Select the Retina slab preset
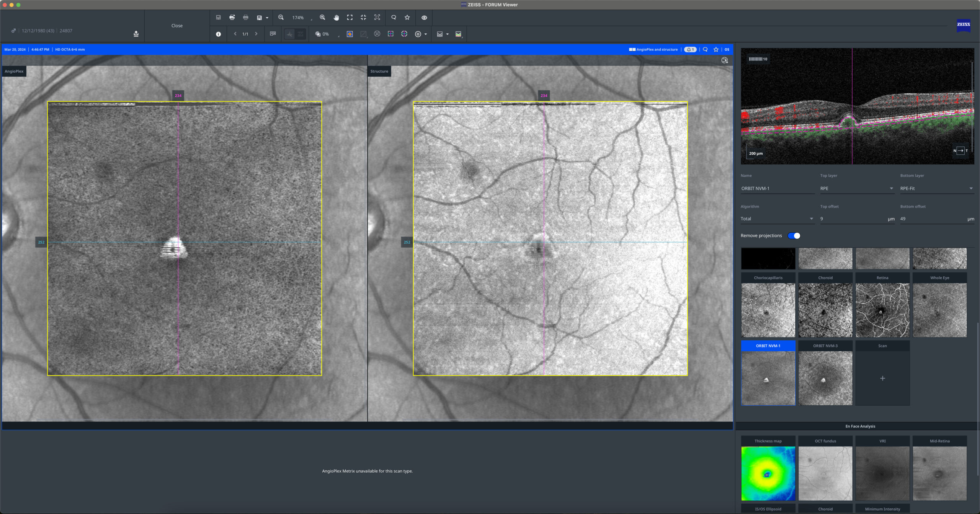980x514 pixels. [x=882, y=305]
